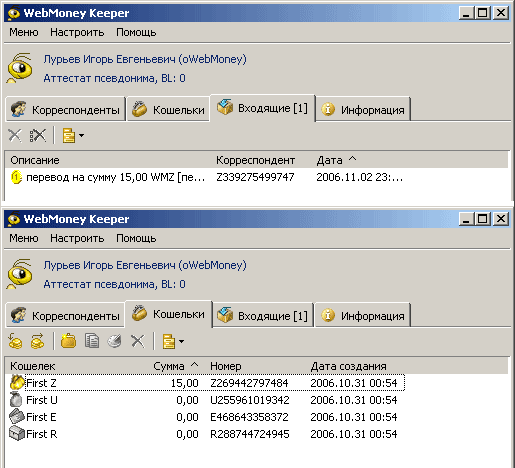515x468 pixels.
Task: Click Аттестат псевдонима link in the upper window
Action: click(x=114, y=78)
